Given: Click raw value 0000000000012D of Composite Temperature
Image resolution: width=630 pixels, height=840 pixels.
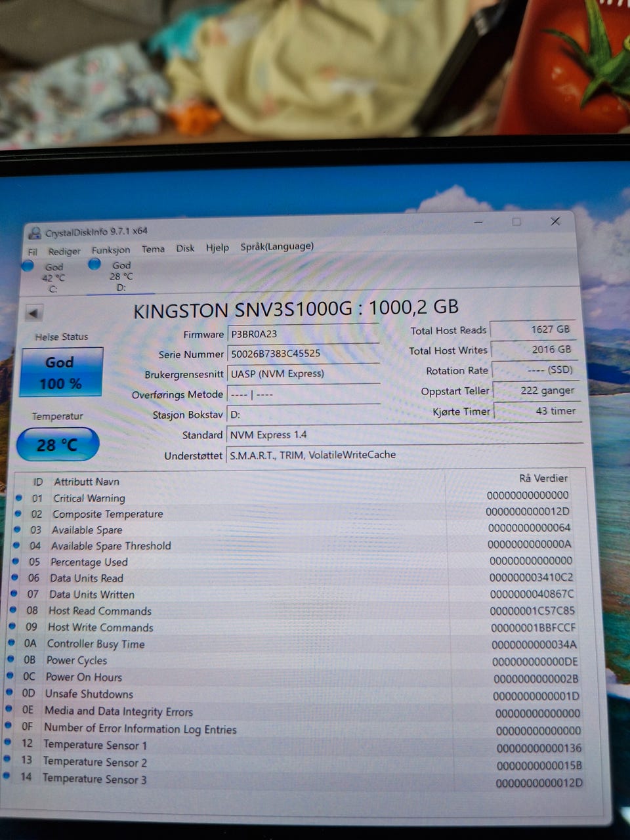Looking at the screenshot, I should (528, 511).
